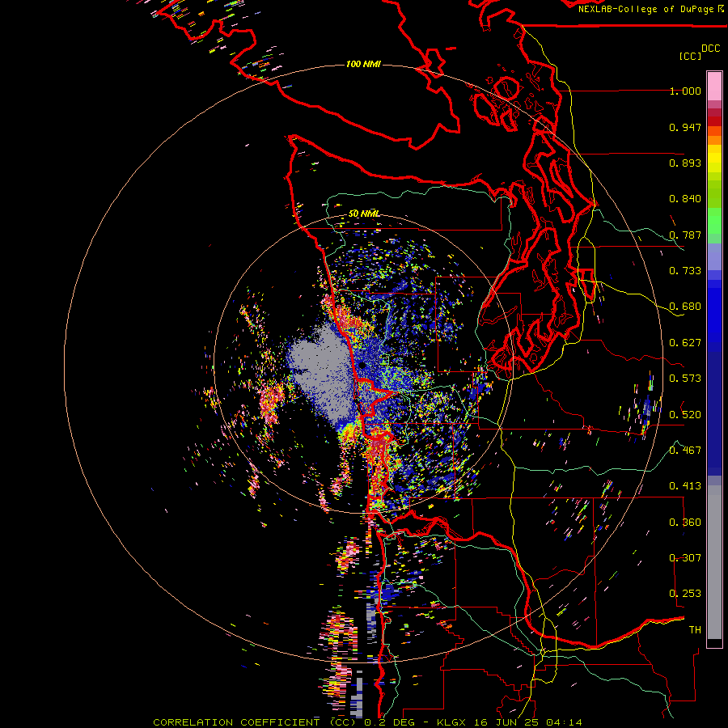
Task: Select the 0.307 scale value
Action: coord(685,558)
